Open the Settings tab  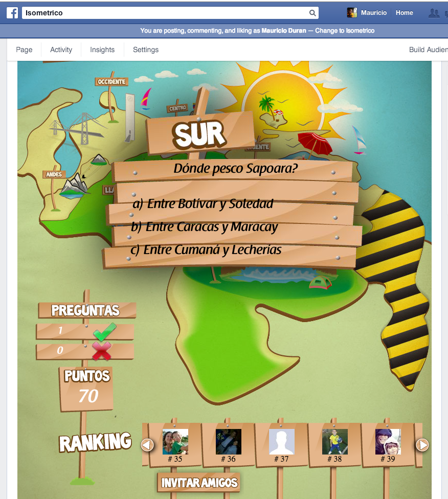tap(146, 50)
